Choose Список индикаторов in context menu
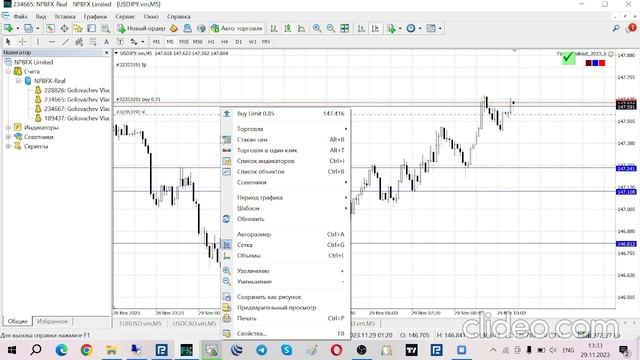This screenshot has height=360, width=640. coord(285,161)
